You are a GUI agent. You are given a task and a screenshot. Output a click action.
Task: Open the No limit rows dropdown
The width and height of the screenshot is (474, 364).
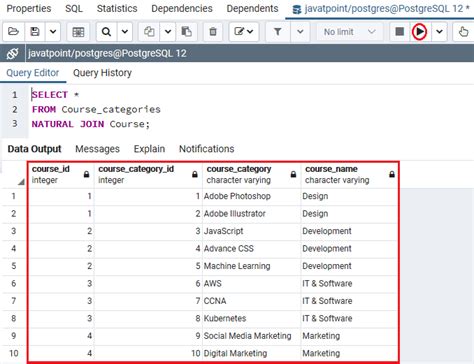[x=349, y=32]
